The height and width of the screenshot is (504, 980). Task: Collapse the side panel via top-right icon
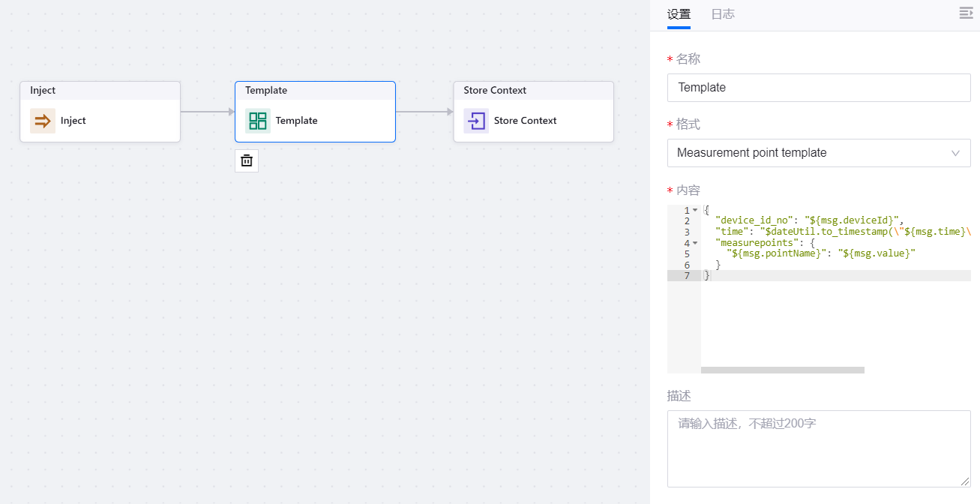tap(966, 13)
